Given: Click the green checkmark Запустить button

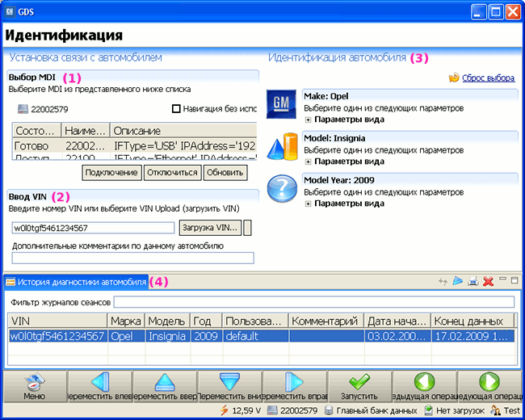Looking at the screenshot, I should [359, 386].
